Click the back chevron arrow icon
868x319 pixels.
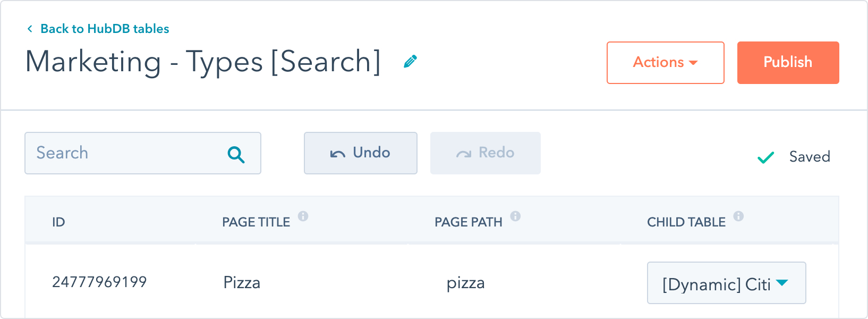coord(30,29)
